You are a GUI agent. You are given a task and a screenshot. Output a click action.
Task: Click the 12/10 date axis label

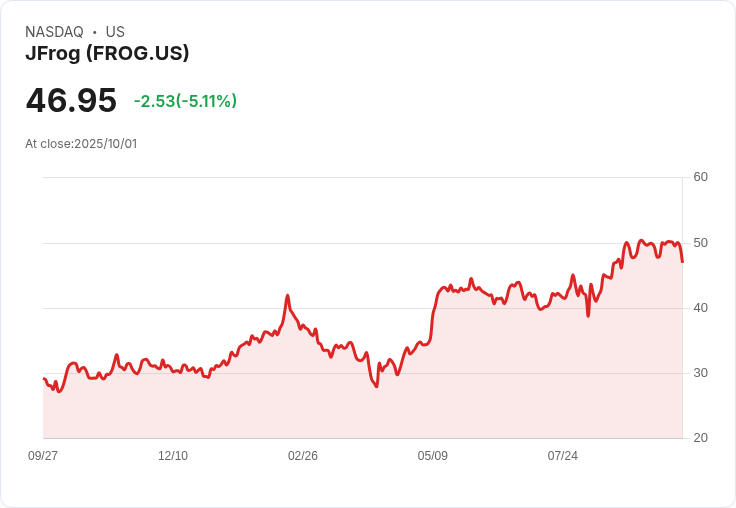click(173, 456)
